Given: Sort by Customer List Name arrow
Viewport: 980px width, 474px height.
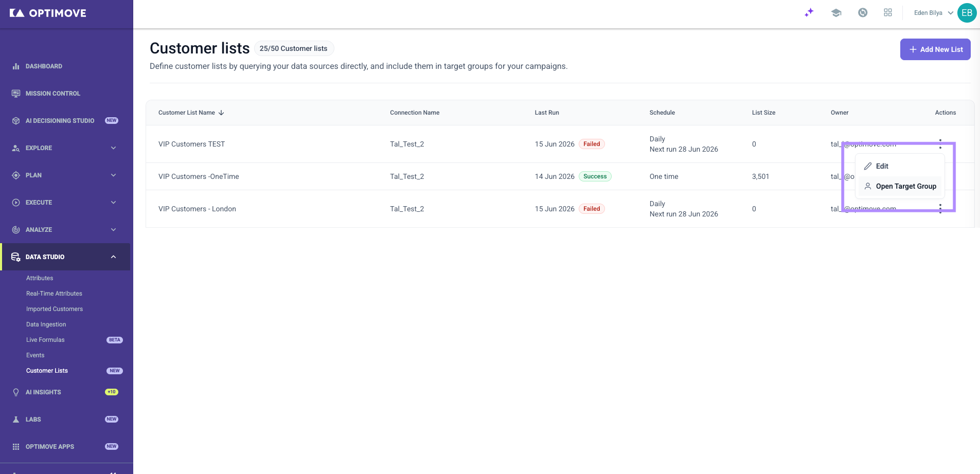Looking at the screenshot, I should pyautogui.click(x=221, y=113).
